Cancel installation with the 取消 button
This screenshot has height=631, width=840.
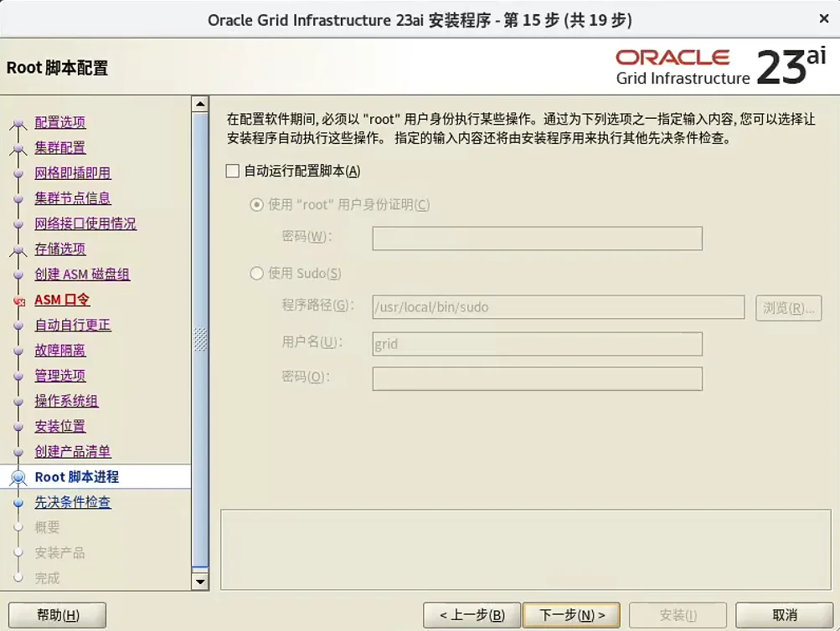(x=783, y=613)
